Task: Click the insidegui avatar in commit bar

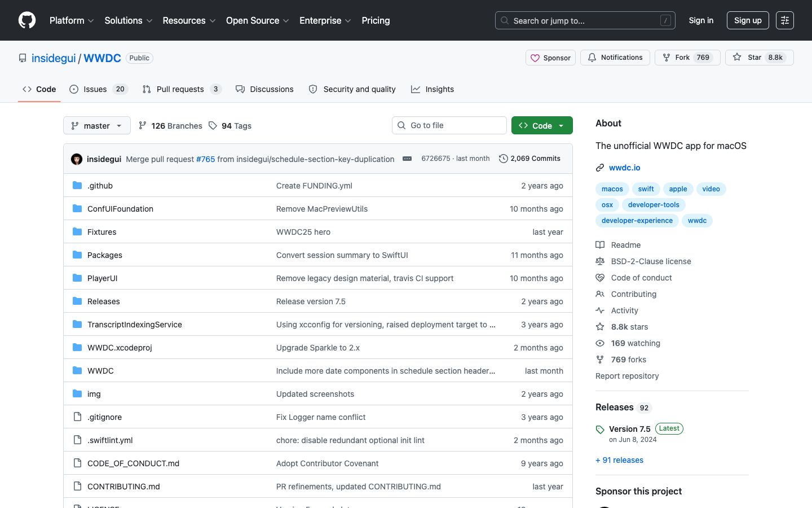Action: [x=77, y=159]
